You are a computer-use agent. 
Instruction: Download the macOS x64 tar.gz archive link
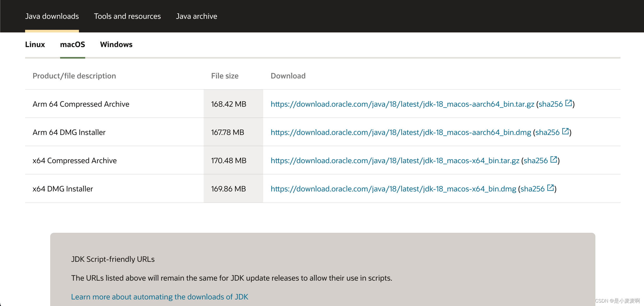395,161
